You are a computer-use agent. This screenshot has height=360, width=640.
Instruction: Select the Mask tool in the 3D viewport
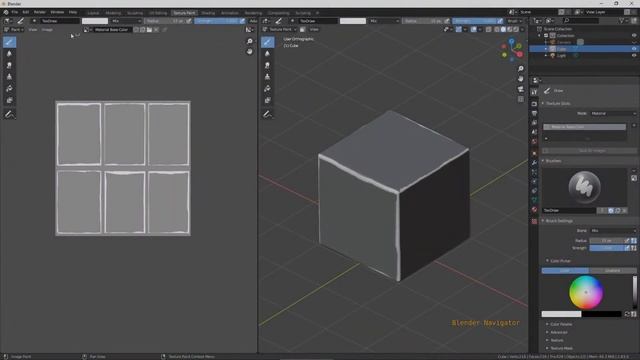(267, 100)
